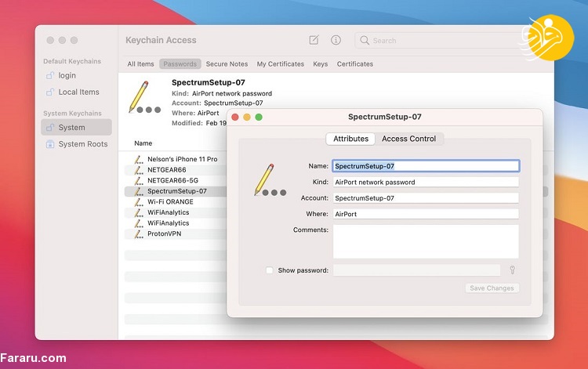Screen dimensions: 588x369
Task: Select the Local Items keychain
Action: click(77, 92)
